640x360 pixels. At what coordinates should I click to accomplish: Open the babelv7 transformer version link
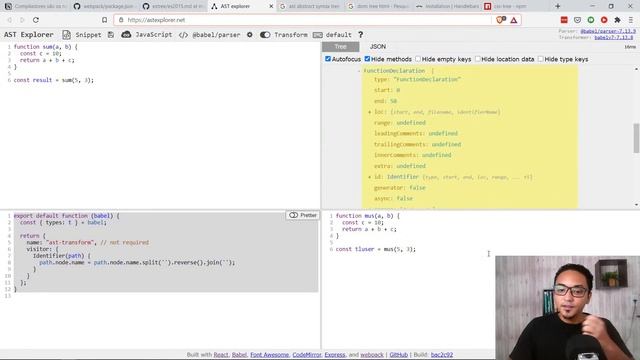click(x=613, y=38)
